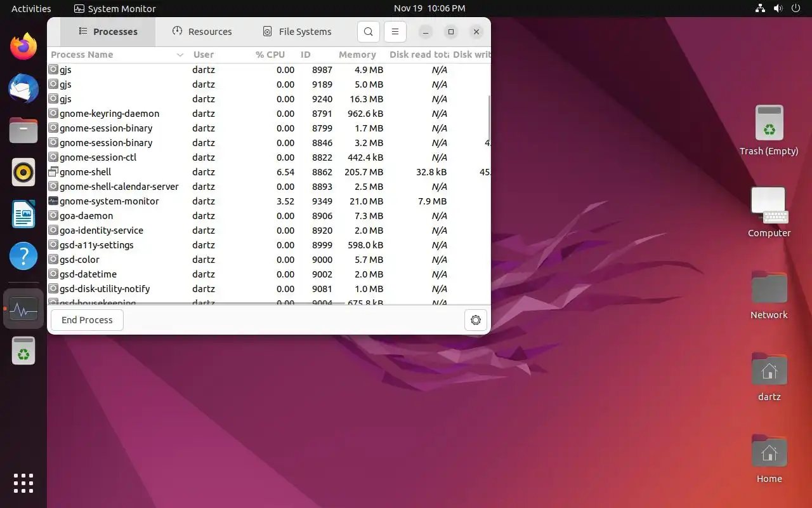Switch to the Resources tab
This screenshot has height=508, width=812.
(x=202, y=32)
